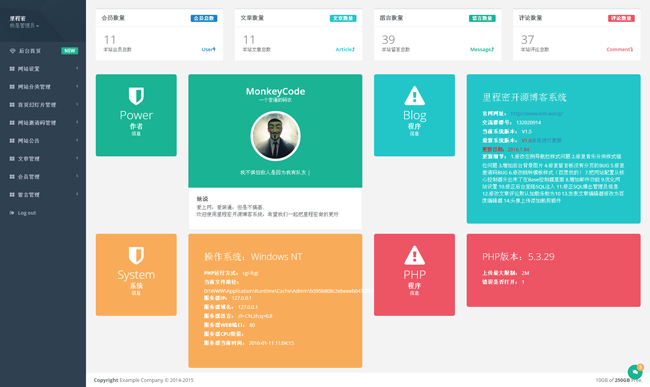Viewport: 650px width, 387px height.
Task: Select the 文章管理 menu label
Action: (29, 159)
